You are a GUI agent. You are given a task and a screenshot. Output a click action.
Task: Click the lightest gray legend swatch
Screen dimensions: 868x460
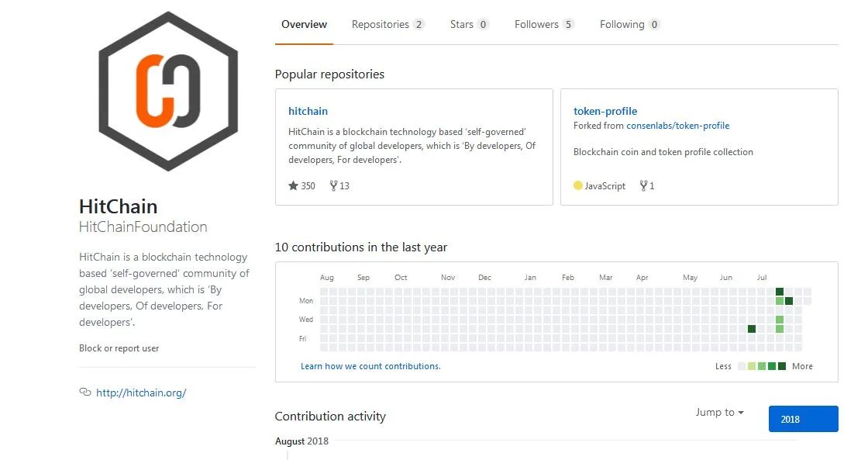(x=742, y=366)
